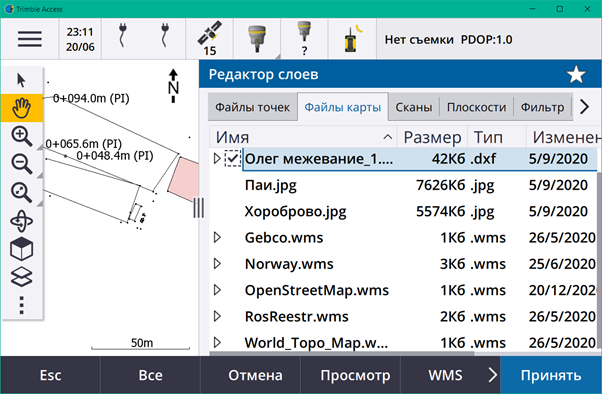Screen dimensions: 602x394
Task: Click the Все button
Action: click(150, 375)
